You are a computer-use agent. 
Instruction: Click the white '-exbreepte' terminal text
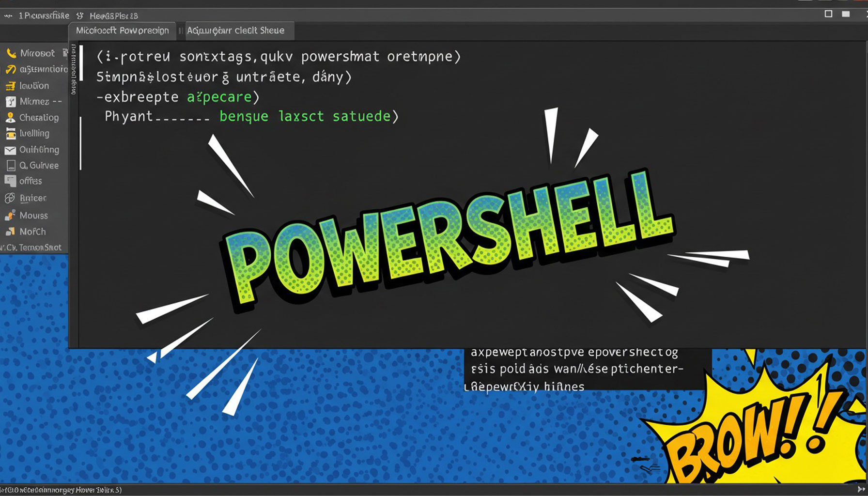[x=138, y=97]
